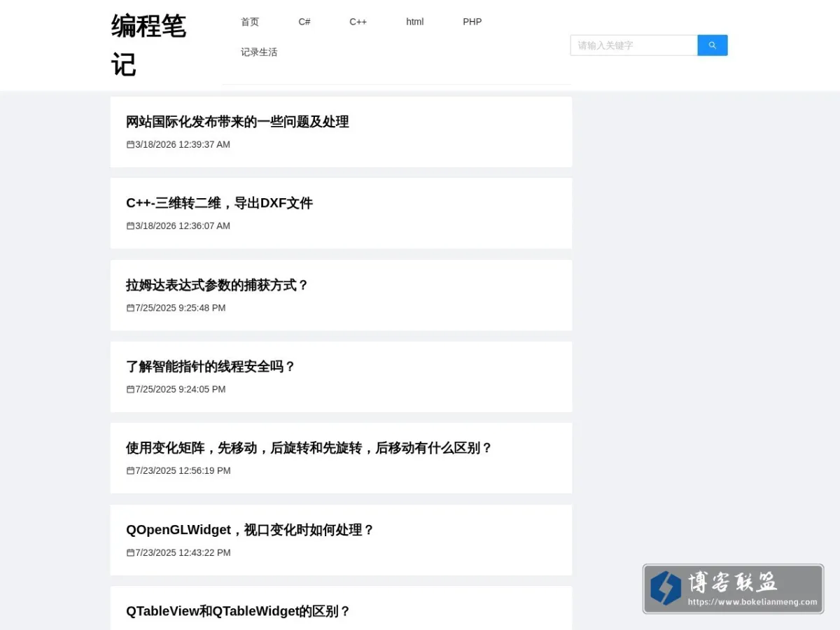The height and width of the screenshot is (630, 840).
Task: Click calendar icon beside 7/23/2025 12:43:22 PM
Action: tap(130, 552)
